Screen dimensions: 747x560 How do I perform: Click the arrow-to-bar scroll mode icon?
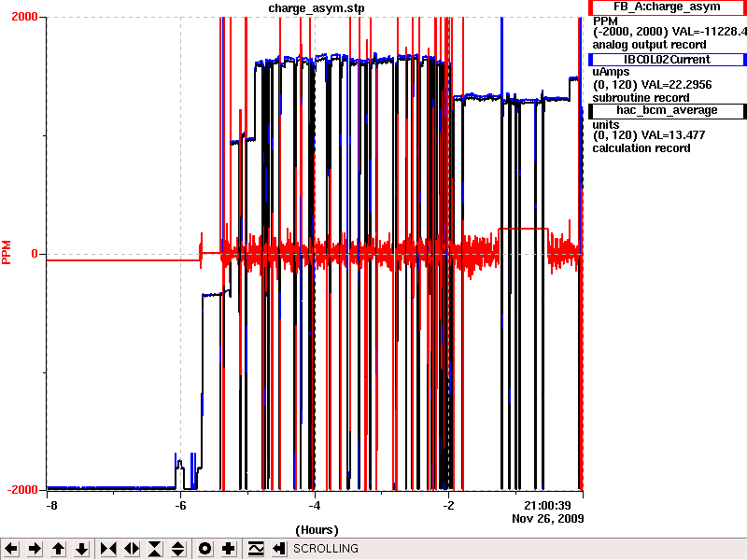278,549
